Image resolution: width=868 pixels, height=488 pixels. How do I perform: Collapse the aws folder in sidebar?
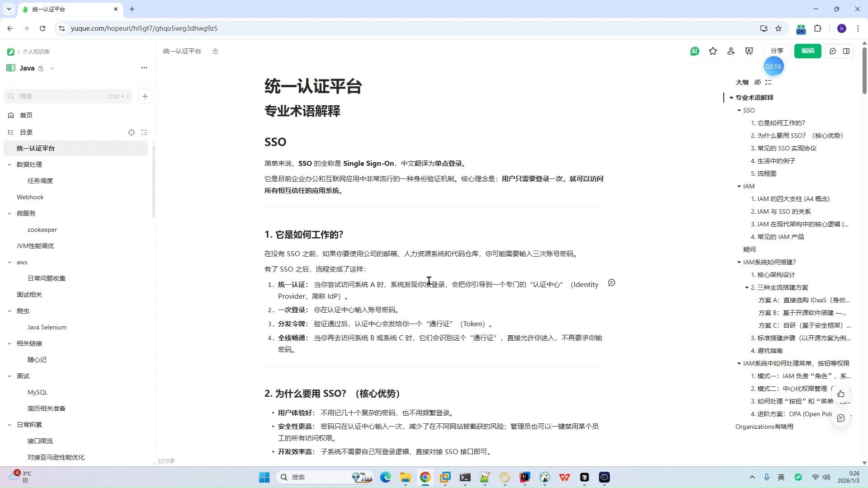pyautogui.click(x=9, y=262)
